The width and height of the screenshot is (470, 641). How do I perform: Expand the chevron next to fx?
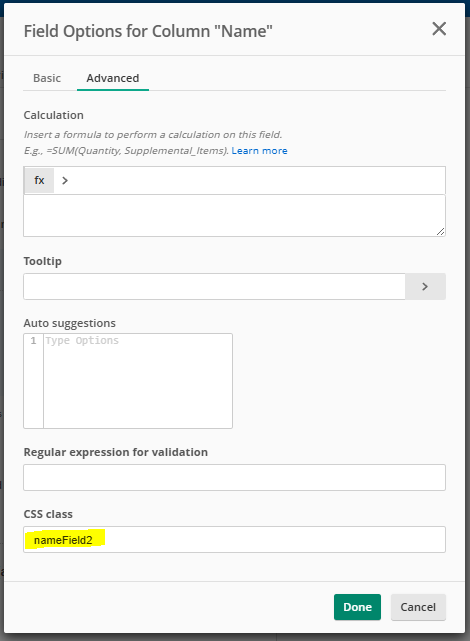click(x=65, y=180)
